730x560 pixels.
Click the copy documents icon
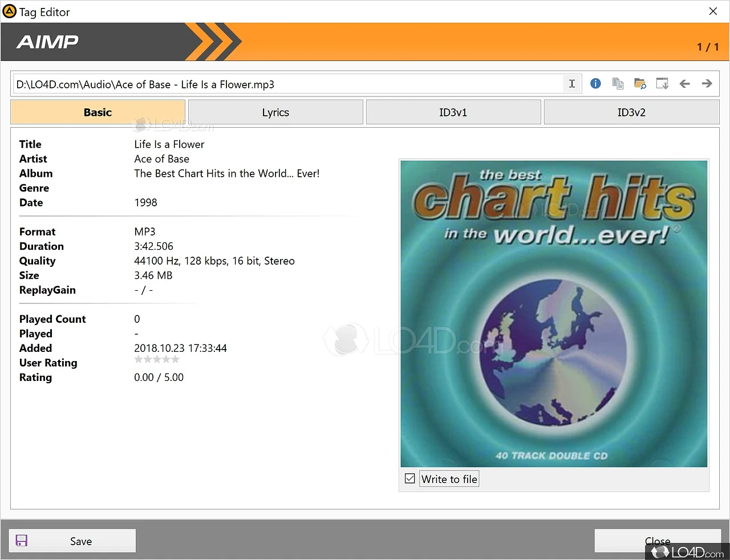click(x=618, y=84)
